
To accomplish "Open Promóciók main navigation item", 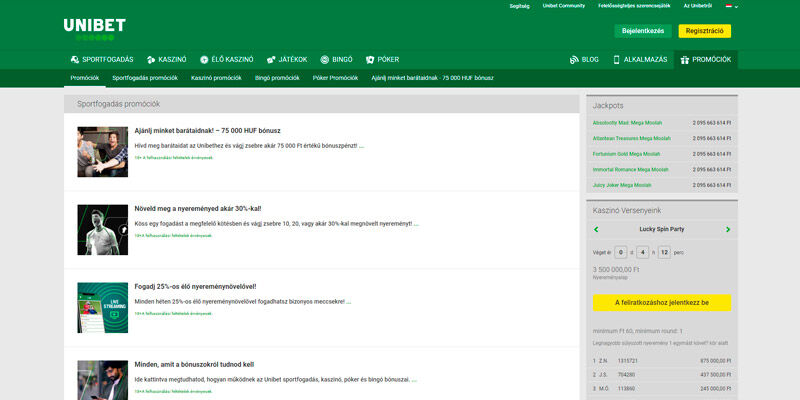I will pos(706,60).
